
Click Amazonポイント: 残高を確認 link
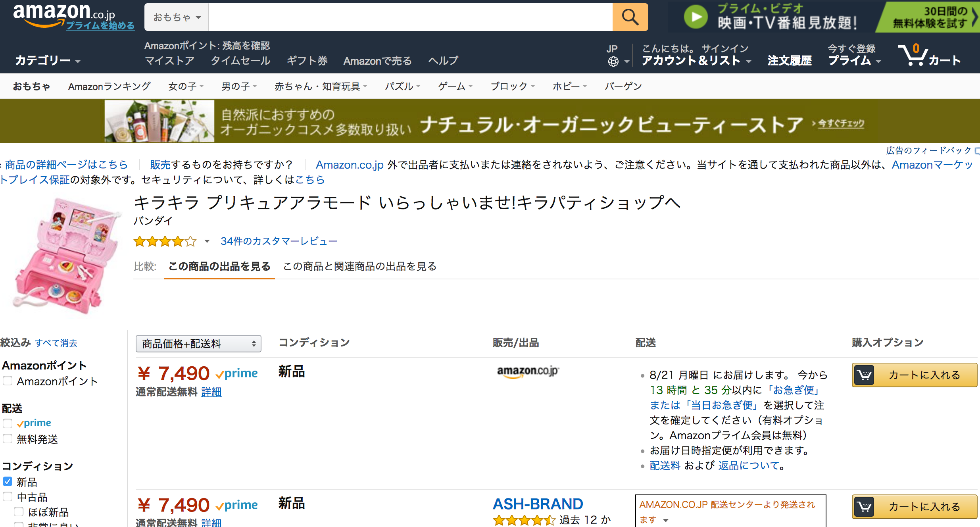207,46
